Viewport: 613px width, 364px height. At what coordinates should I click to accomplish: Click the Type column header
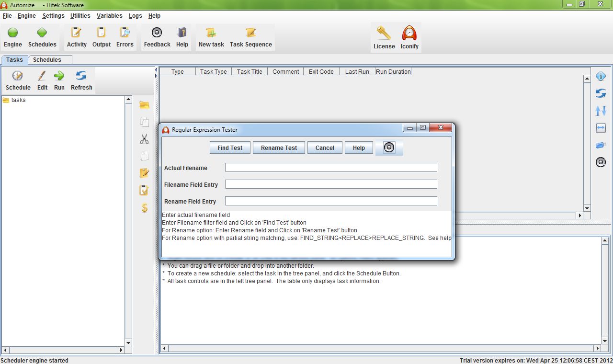click(x=178, y=72)
